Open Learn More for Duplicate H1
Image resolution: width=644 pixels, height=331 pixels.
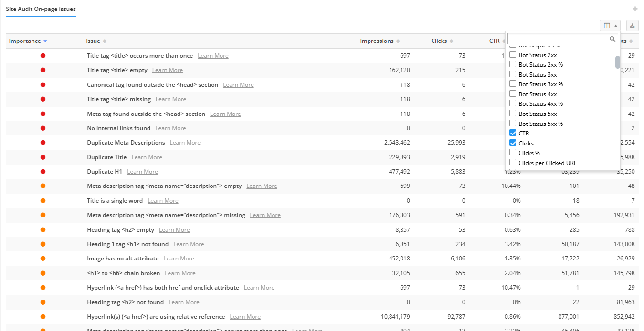142,172
